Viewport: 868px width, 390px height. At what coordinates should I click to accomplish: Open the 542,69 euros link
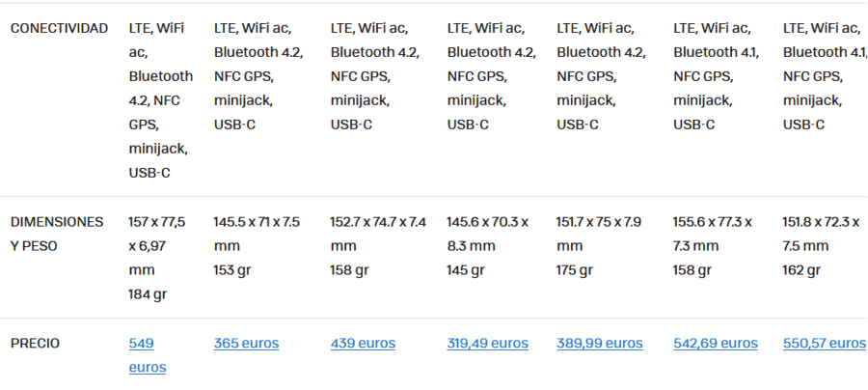[x=716, y=344]
